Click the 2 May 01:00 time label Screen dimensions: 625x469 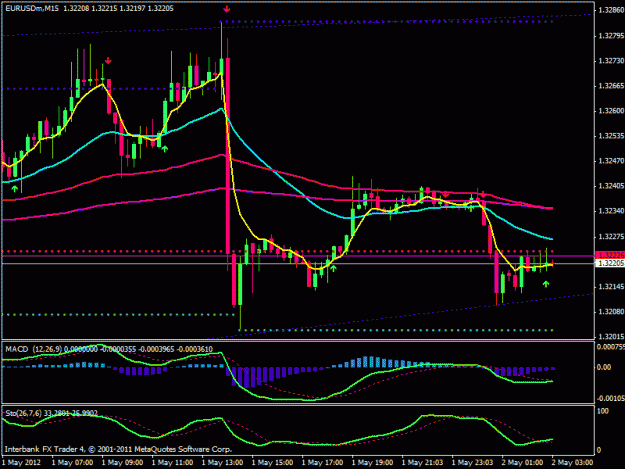523,463
